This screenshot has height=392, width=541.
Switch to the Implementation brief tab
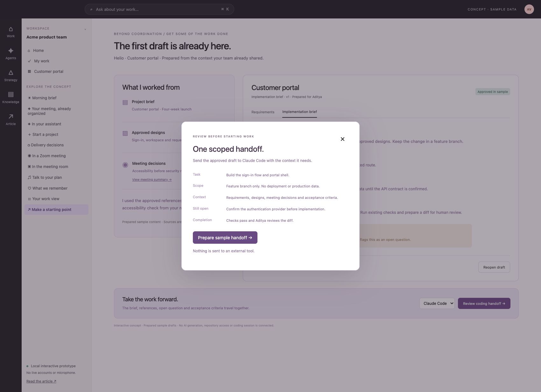[x=299, y=112]
